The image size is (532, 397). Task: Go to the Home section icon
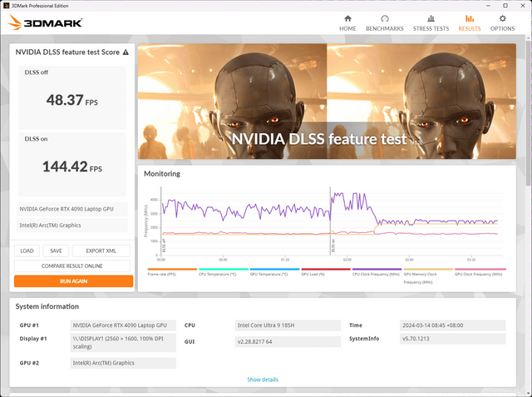[x=347, y=18]
